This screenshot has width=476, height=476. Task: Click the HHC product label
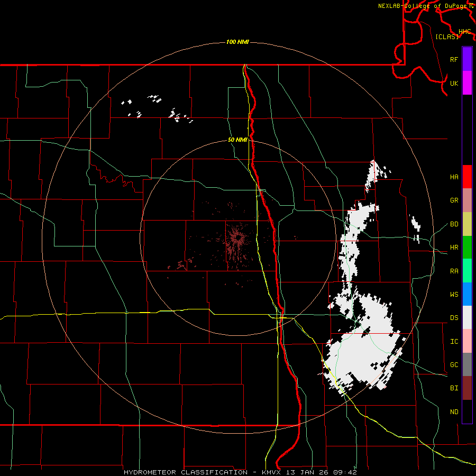point(465,32)
